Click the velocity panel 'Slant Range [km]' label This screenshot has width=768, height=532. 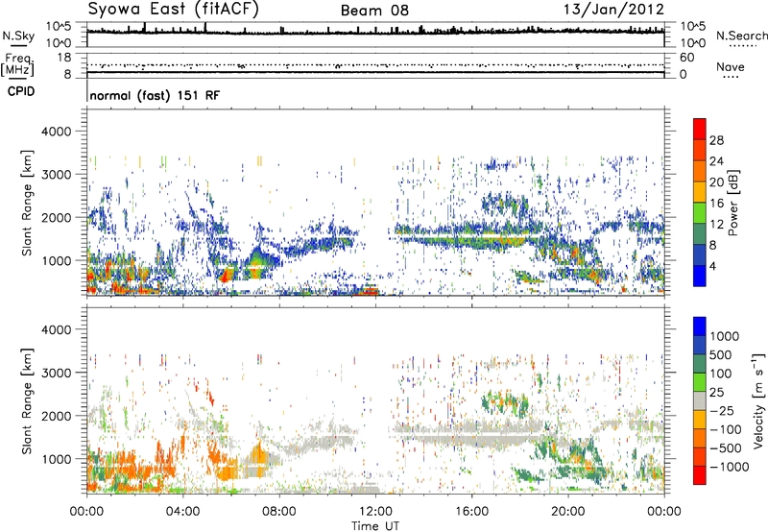tap(27, 401)
